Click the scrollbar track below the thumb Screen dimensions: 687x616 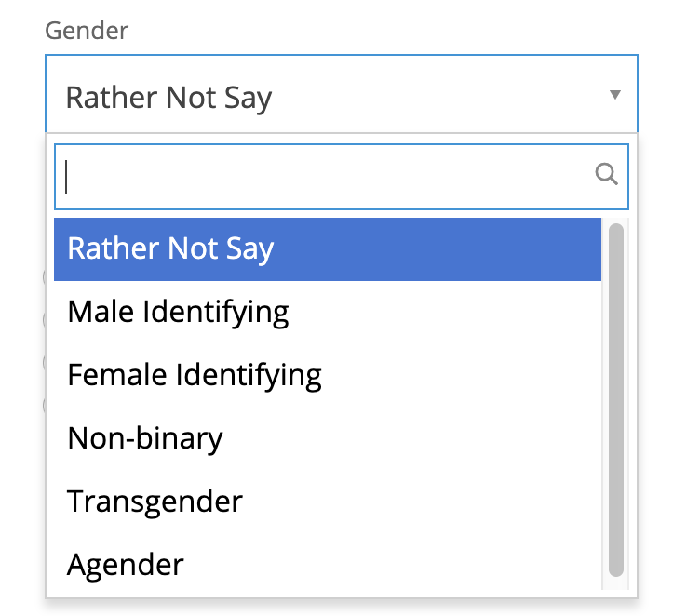coord(615,583)
